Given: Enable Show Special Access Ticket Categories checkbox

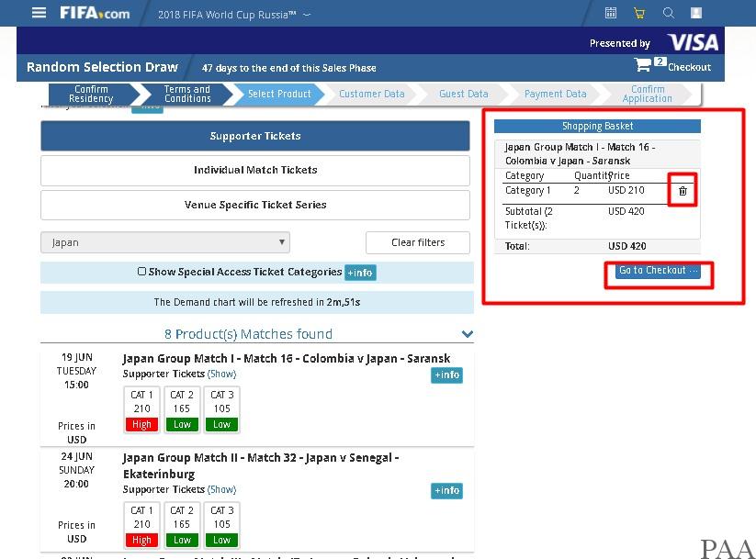Looking at the screenshot, I should 141,272.
